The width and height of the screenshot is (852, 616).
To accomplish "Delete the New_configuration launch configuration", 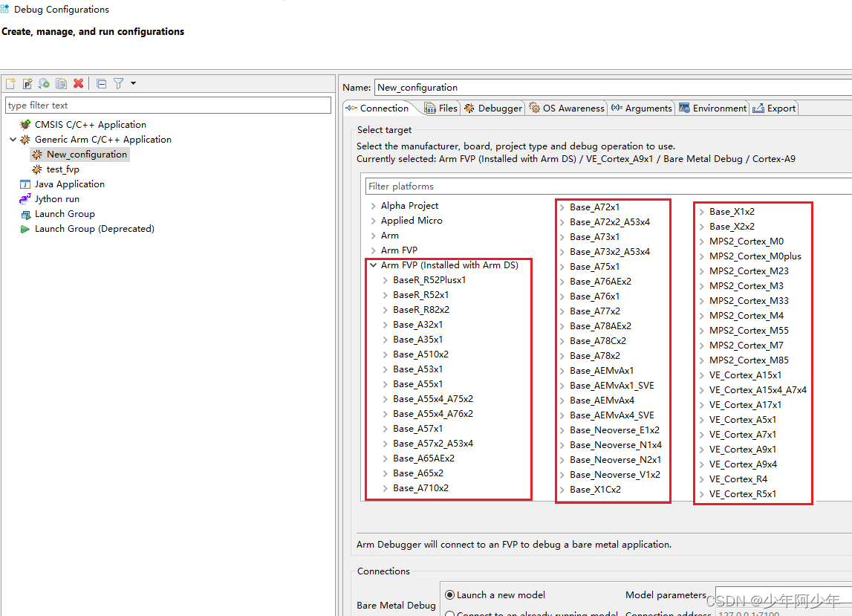I will point(78,83).
